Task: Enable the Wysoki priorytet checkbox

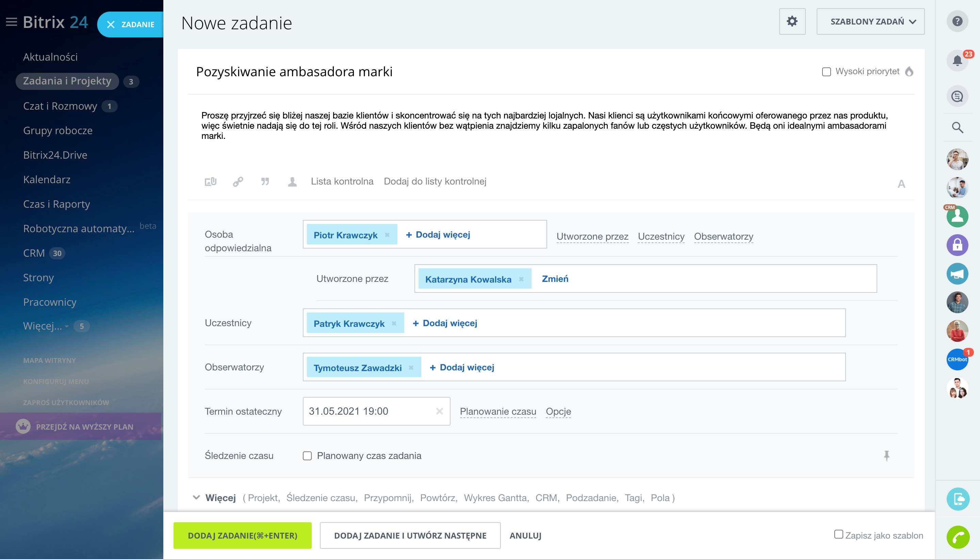Action: [827, 72]
